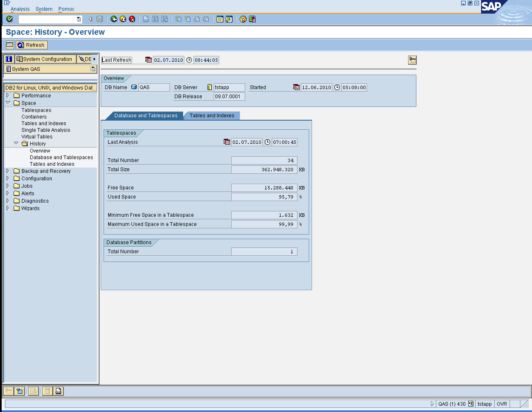Click the Refresh button
Screen dimensions: 532x412
point(31,45)
